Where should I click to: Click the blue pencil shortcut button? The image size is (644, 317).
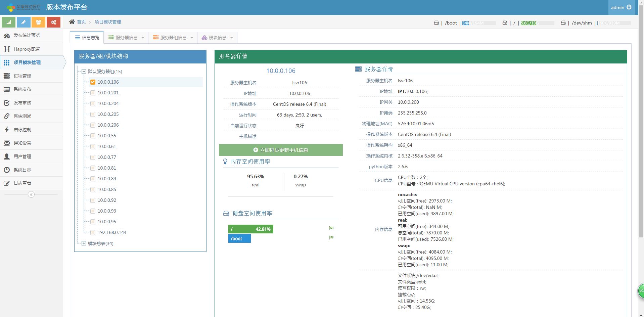[24, 22]
